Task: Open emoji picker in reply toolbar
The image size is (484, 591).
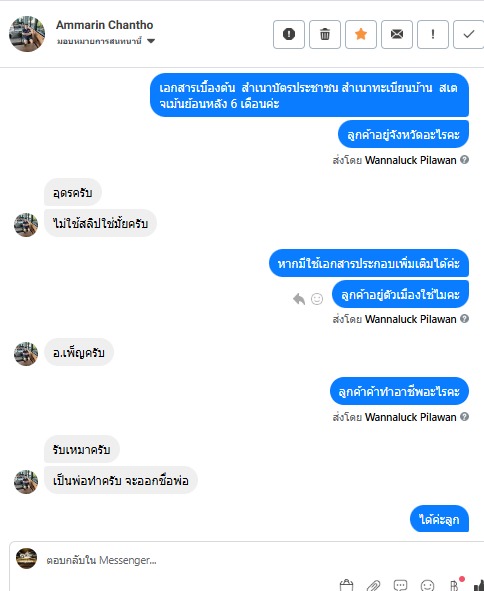Action: click(427, 585)
